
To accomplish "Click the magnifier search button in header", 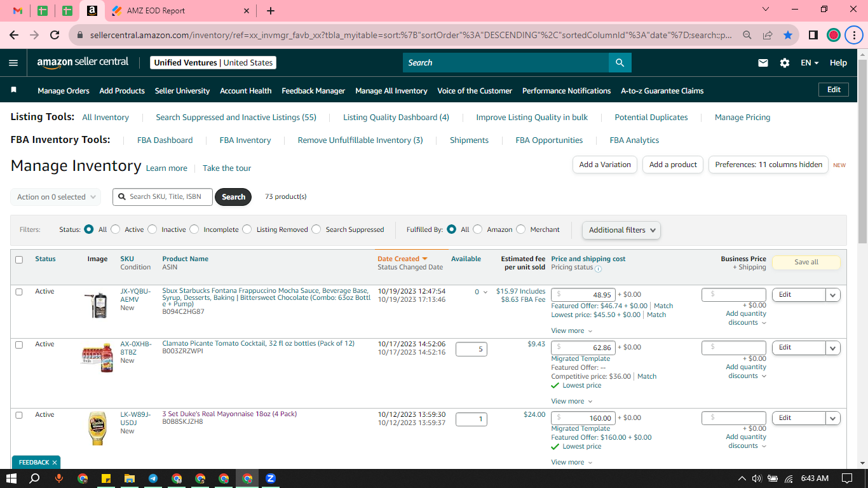I will click(x=620, y=62).
